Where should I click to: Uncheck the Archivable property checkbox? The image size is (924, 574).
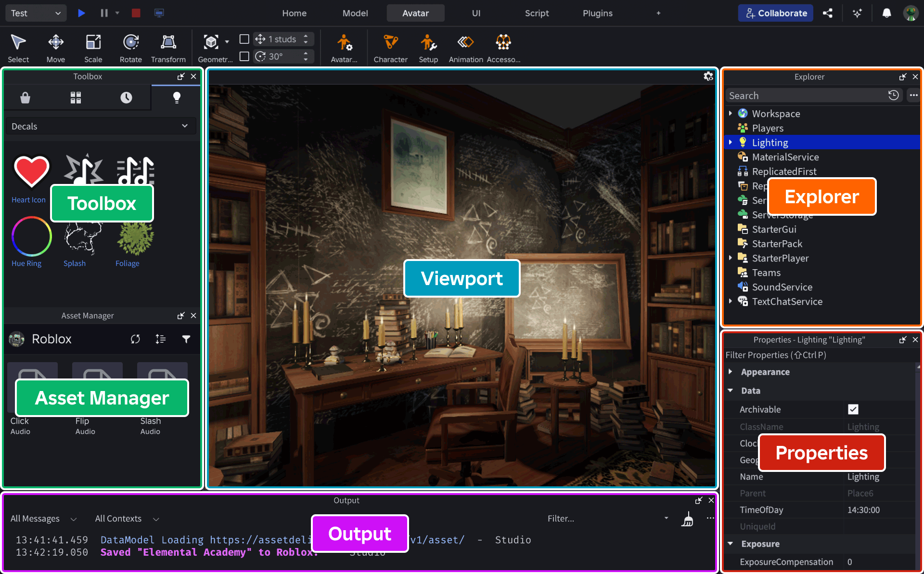click(853, 409)
